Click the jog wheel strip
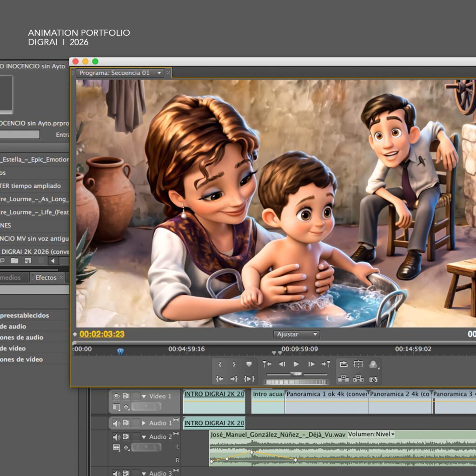 click(x=296, y=382)
